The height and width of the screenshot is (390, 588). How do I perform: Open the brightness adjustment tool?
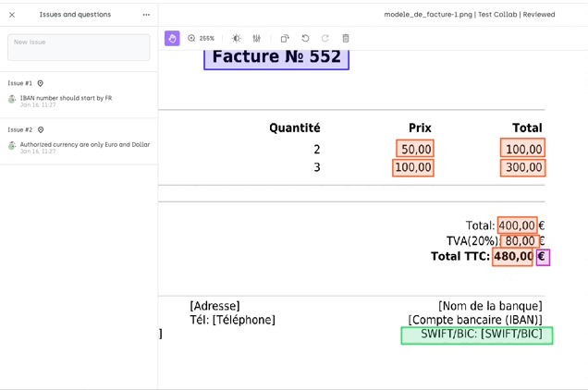[x=237, y=38]
